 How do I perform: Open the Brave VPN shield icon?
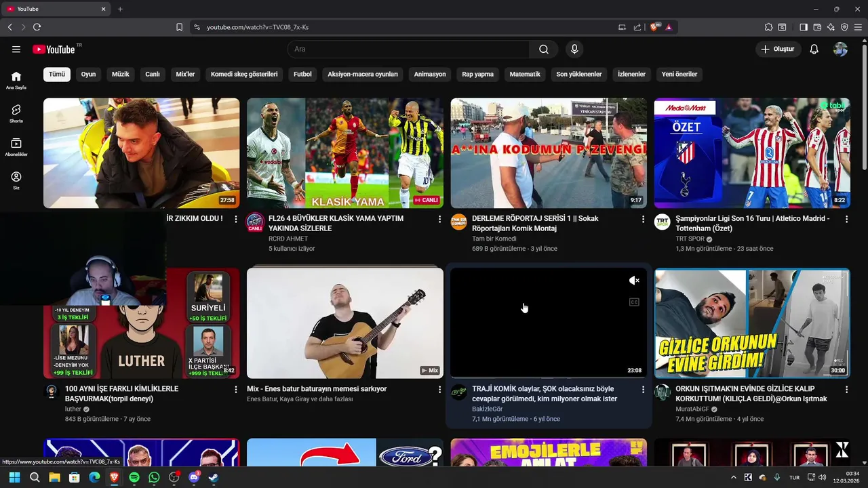pyautogui.click(x=844, y=27)
